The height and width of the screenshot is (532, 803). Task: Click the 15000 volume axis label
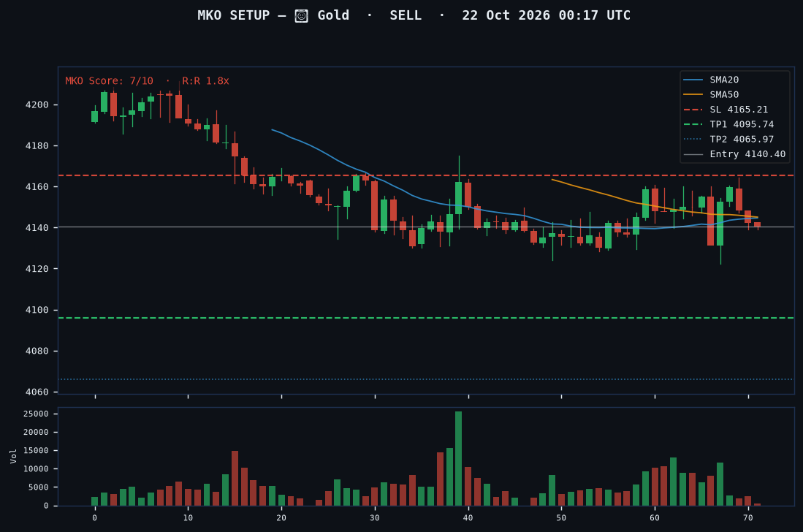[x=36, y=451]
